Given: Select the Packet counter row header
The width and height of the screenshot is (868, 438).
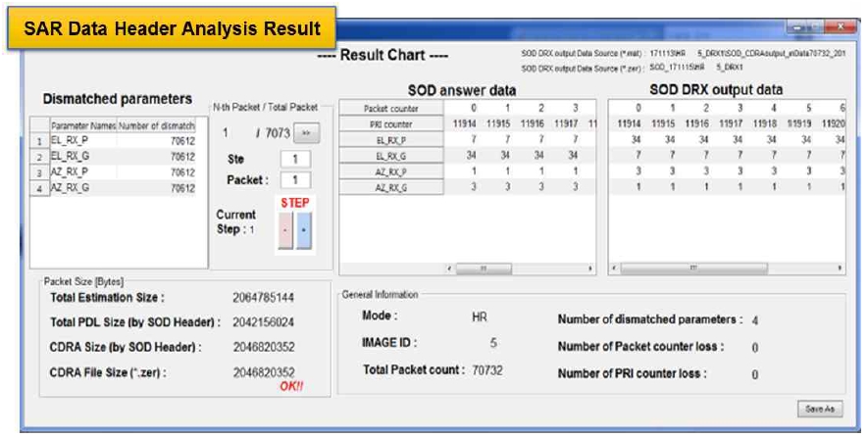Looking at the screenshot, I should coord(383,108).
